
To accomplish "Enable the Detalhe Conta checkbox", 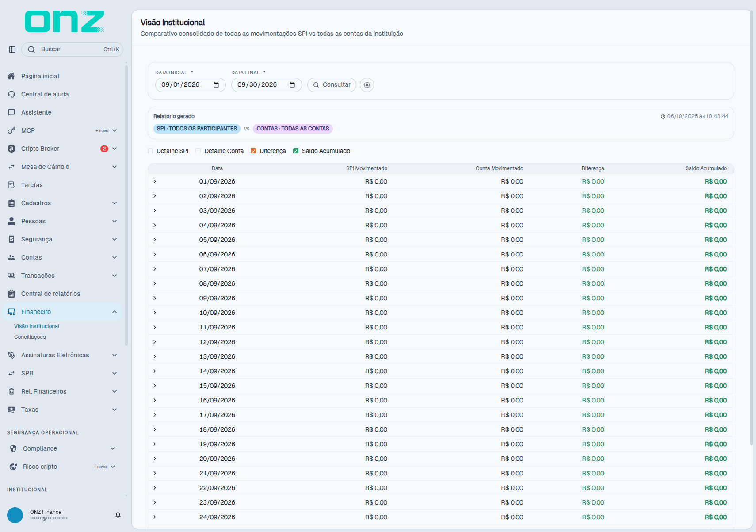I will (198, 151).
